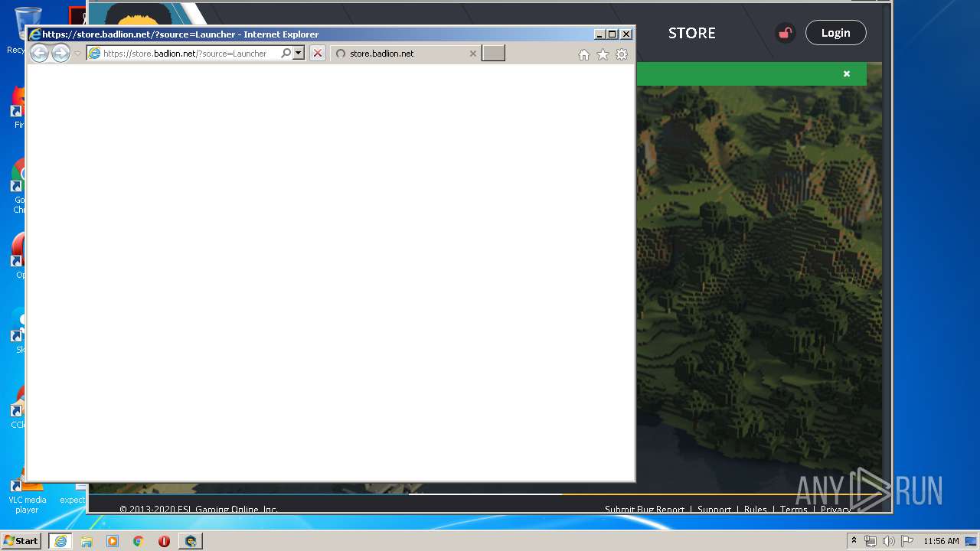Click the Show desktop button
The image size is (980, 551).
[x=971, y=541]
